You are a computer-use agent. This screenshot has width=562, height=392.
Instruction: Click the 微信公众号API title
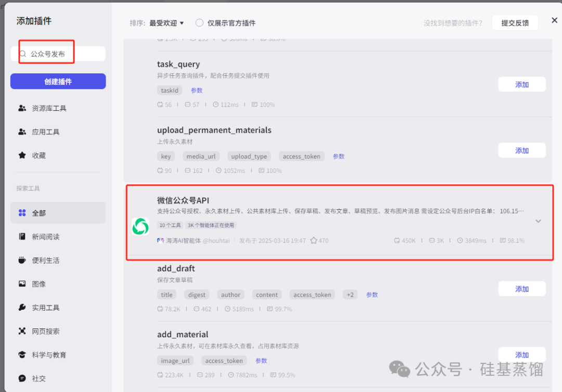(183, 200)
